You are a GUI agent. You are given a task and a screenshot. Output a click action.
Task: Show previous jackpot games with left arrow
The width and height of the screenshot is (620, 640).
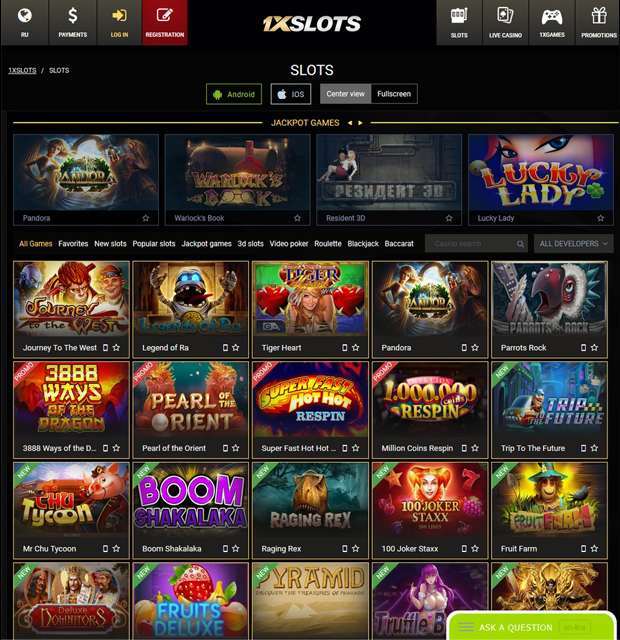coord(350,123)
